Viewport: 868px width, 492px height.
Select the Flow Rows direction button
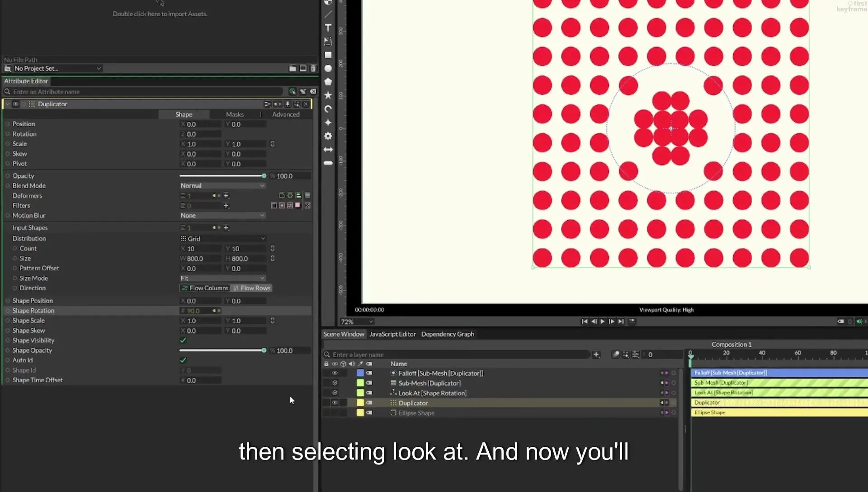pyautogui.click(x=251, y=289)
